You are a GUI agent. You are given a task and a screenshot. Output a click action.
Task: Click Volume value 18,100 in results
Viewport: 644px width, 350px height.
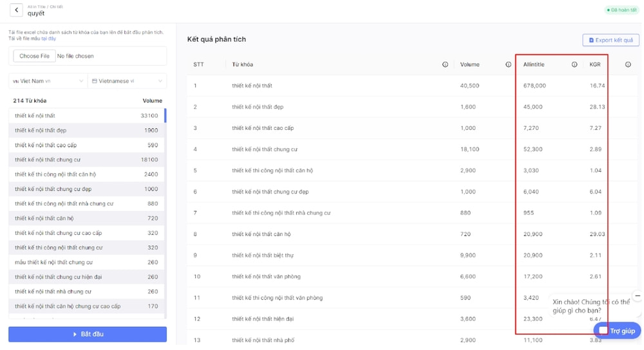point(469,149)
